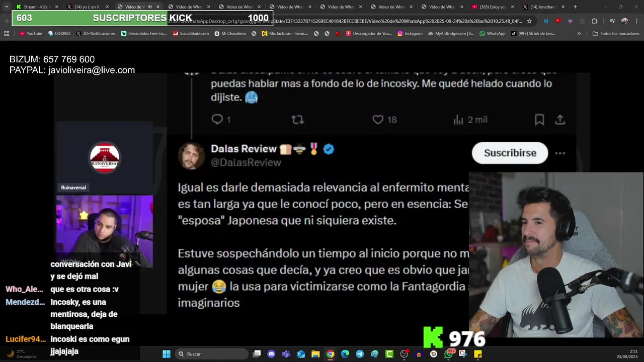Open Microsoft Edge from the taskbar
This screenshot has height=362, width=644.
(345, 354)
